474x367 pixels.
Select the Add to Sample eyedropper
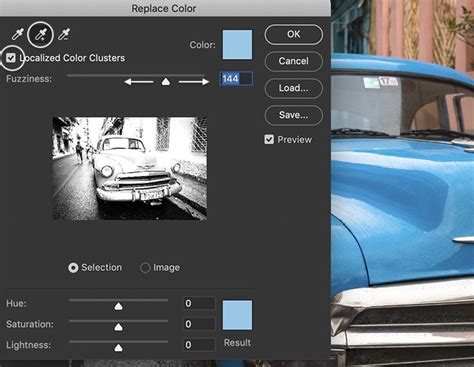tap(41, 34)
